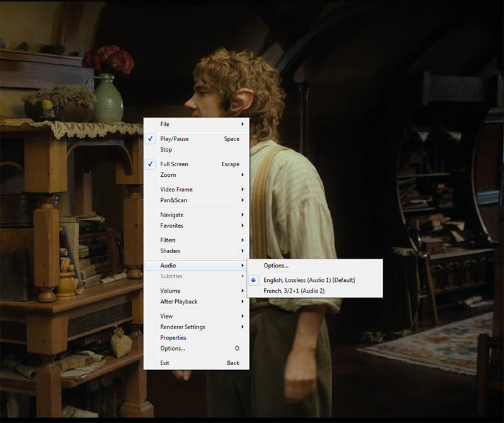504x423 pixels.
Task: Open file Properties
Action: click(x=197, y=338)
